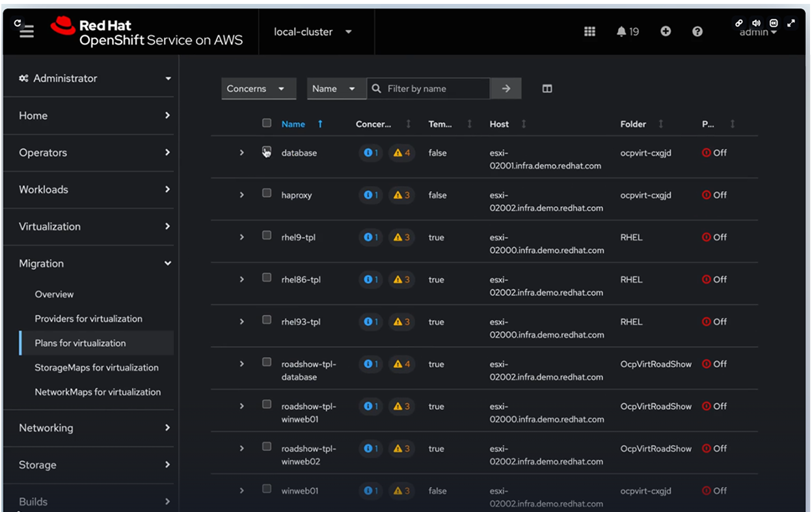The width and height of the screenshot is (812, 512).
Task: Sort by the Host column icon
Action: pos(524,124)
